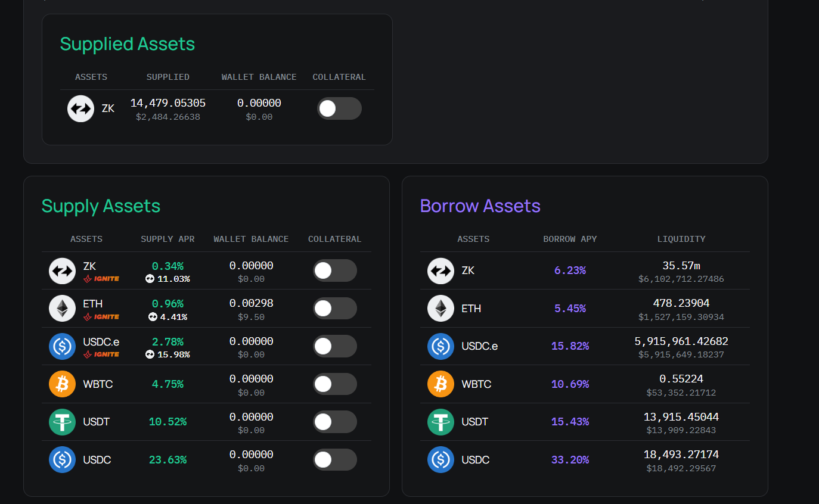This screenshot has width=819, height=504.
Task: Toggle WBTC collateral switch in Supply Assets
Action: pos(335,384)
